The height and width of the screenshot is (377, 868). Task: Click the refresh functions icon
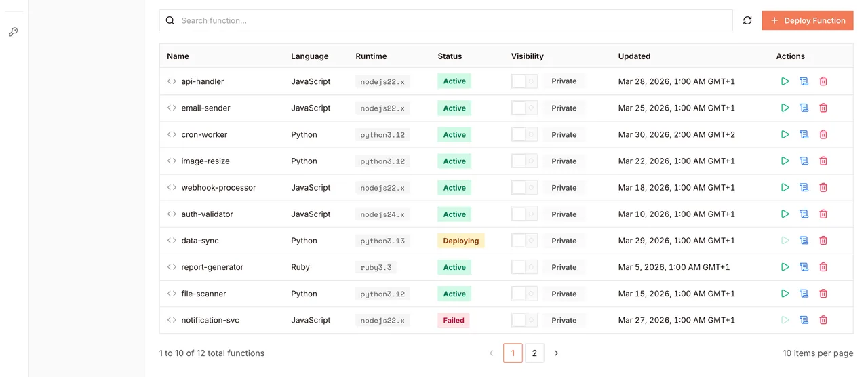pyautogui.click(x=747, y=20)
